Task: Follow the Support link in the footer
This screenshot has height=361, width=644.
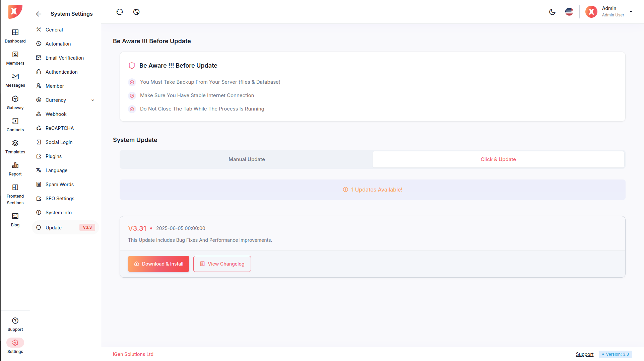Action: (584, 354)
